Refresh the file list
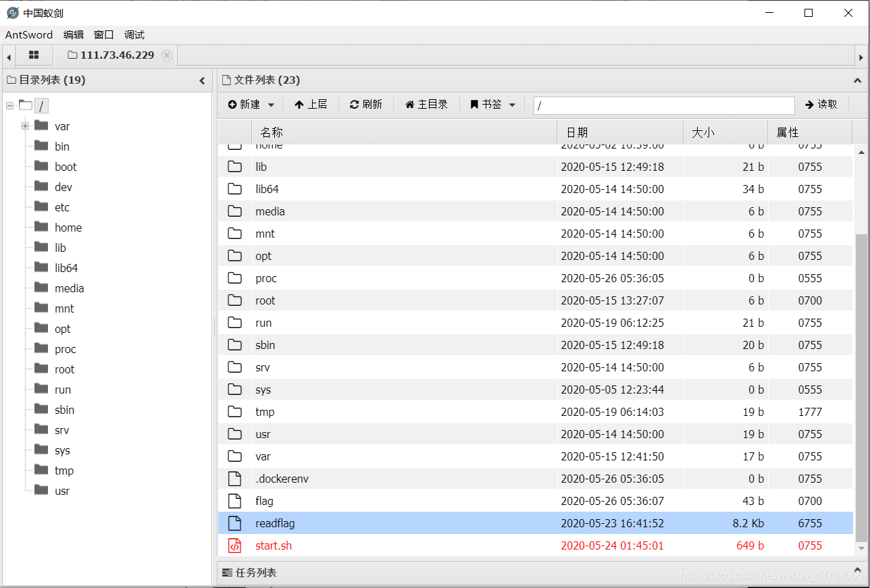 (x=365, y=104)
